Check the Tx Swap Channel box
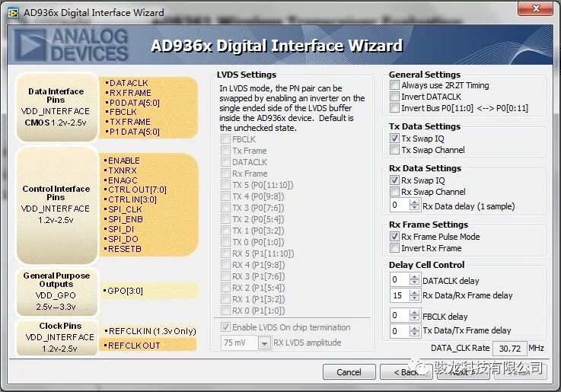The height and width of the screenshot is (392, 561). click(394, 150)
